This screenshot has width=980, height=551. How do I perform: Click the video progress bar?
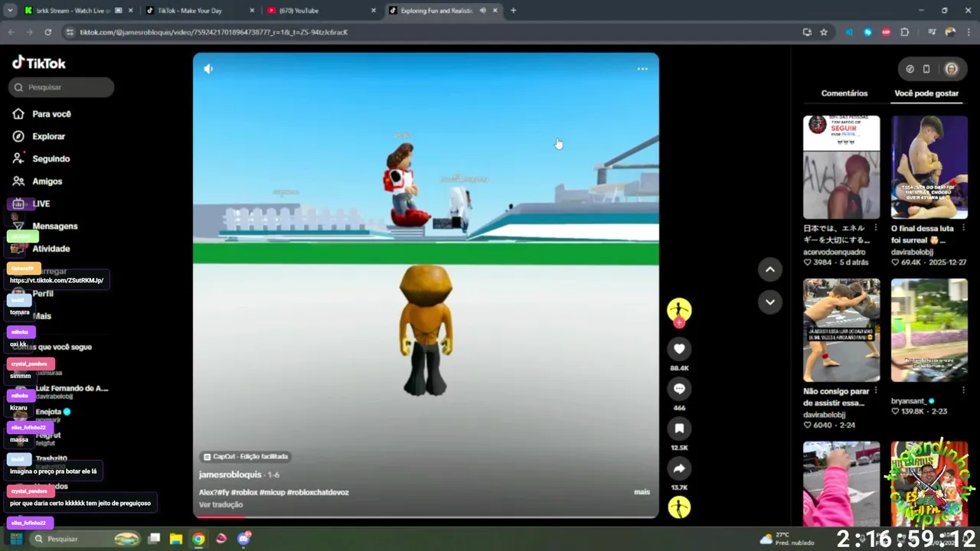426,517
